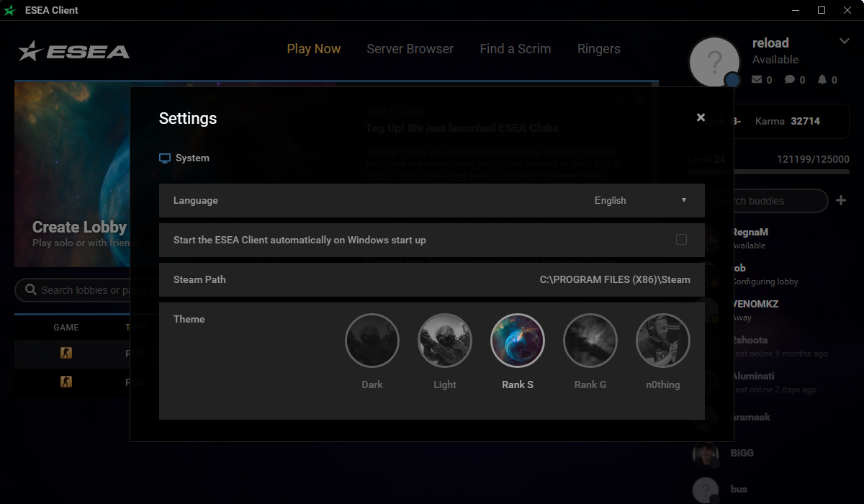Click the level experience progress bar
Viewport: 864px width, 504px height.
[769, 171]
